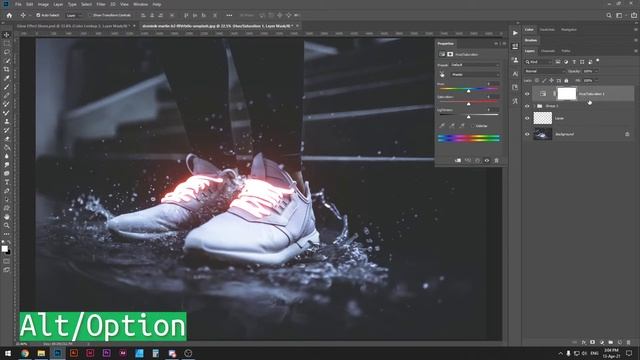Hide the Layer row above Background

[x=527, y=118]
